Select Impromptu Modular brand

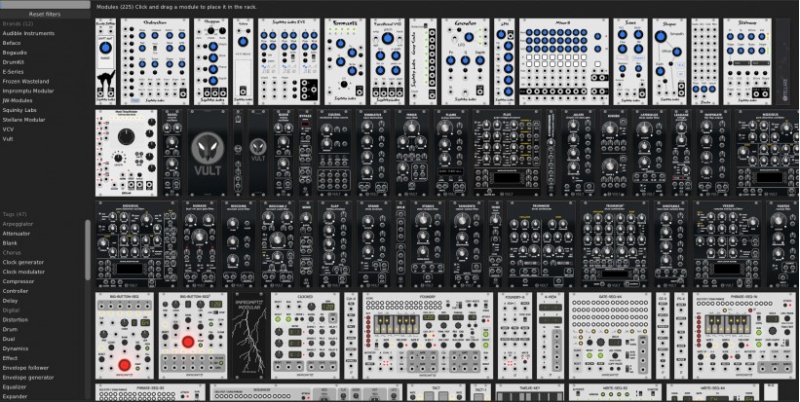click(x=28, y=91)
